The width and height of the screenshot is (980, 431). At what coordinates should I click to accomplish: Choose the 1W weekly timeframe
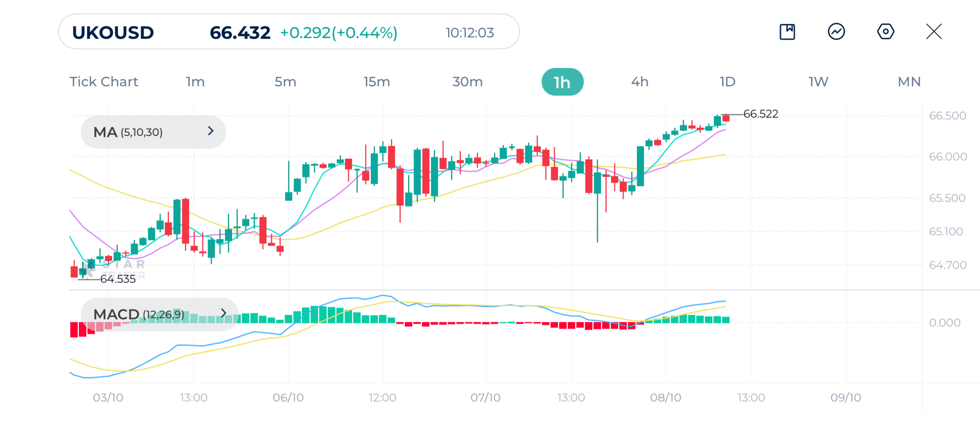pos(818,82)
